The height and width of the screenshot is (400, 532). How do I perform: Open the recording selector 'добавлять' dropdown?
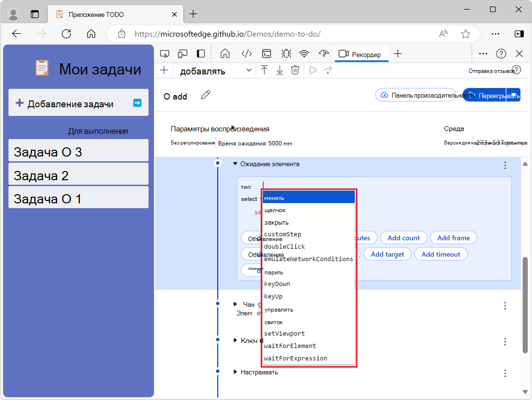[215, 71]
